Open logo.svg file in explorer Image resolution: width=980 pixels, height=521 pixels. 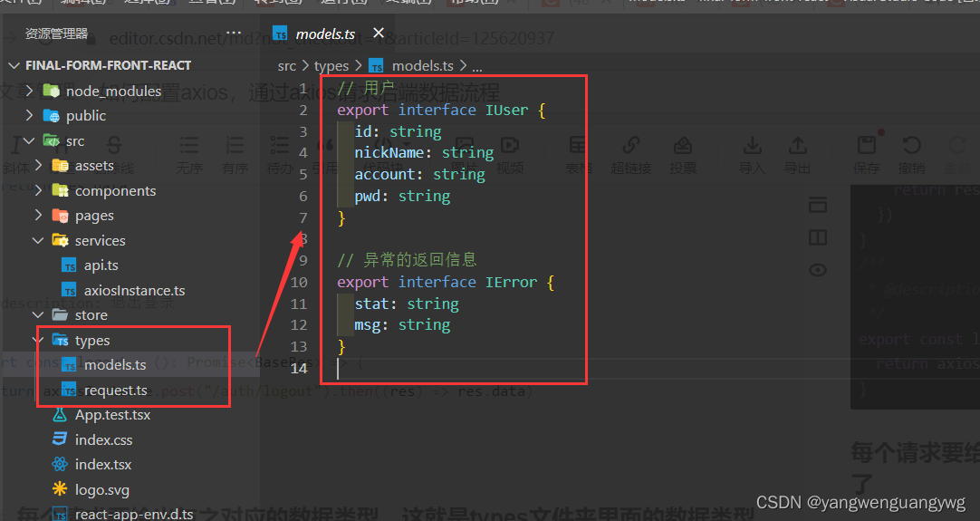101,489
